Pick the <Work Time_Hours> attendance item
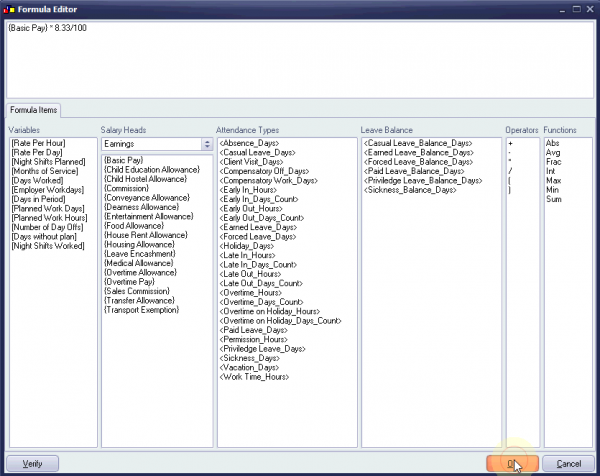The image size is (600, 476). [254, 376]
